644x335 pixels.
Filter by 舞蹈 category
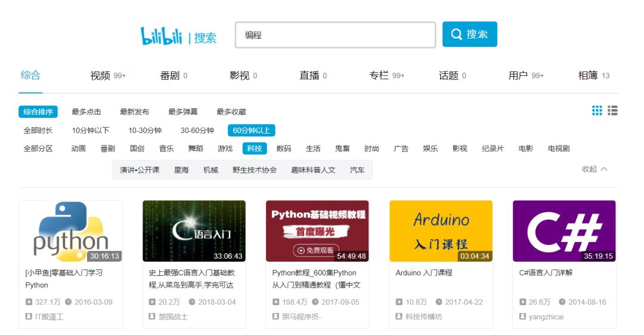pyautogui.click(x=196, y=148)
